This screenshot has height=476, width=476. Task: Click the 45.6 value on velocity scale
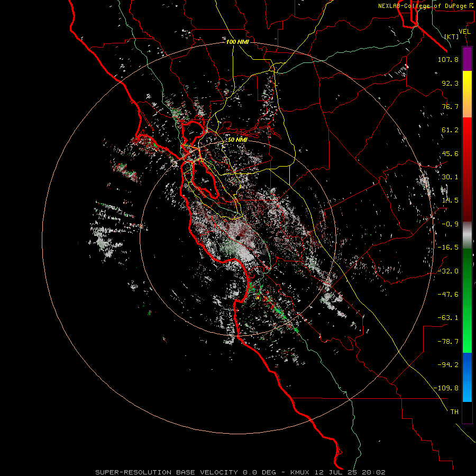450,153
